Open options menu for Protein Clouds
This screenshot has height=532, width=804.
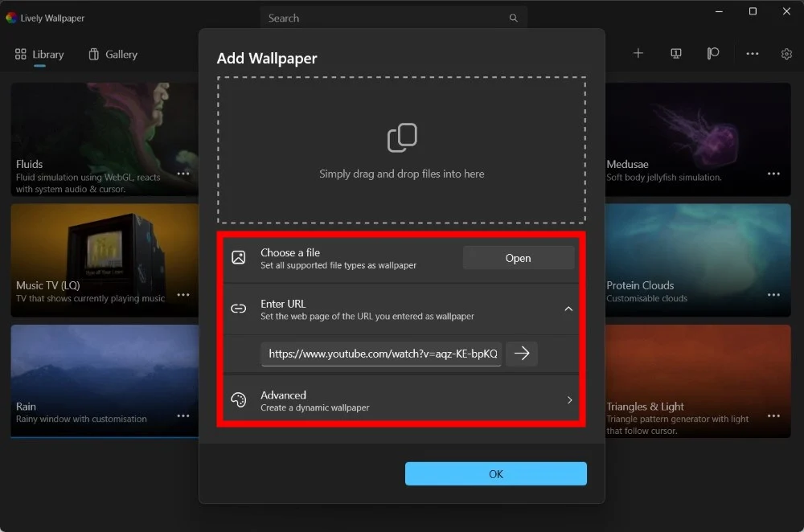click(x=773, y=295)
